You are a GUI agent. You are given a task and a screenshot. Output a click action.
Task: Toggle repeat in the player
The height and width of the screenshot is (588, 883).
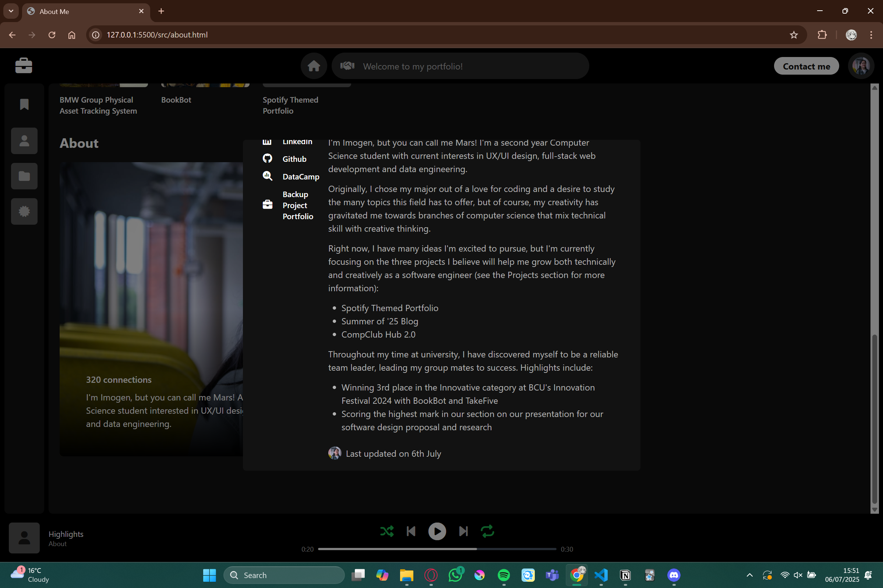[x=487, y=531]
